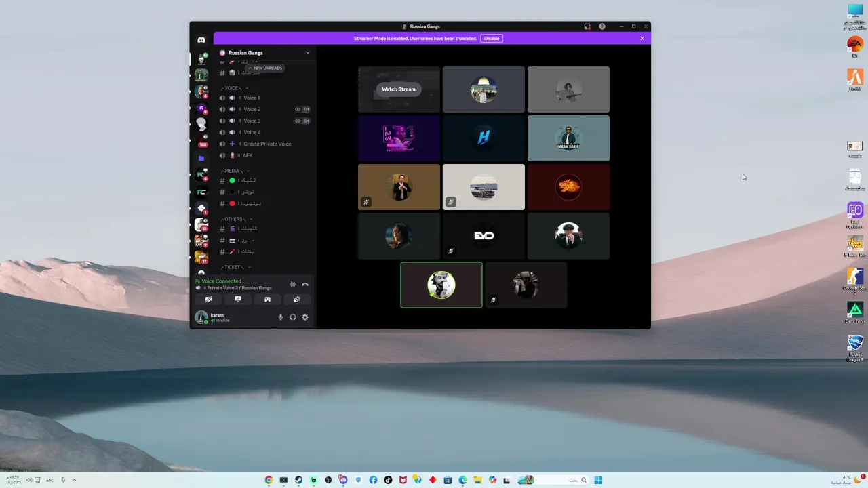Screen dimensions: 868x488
Task: Show hidden system tray icons chevron
Action: 74,480
